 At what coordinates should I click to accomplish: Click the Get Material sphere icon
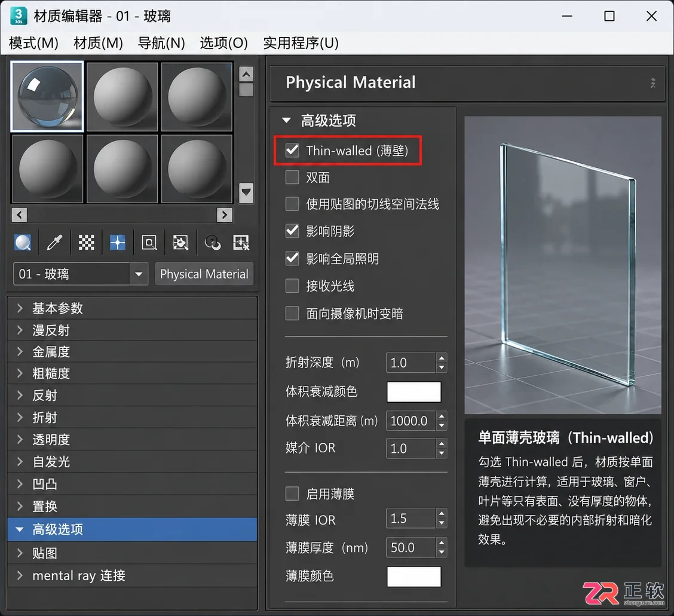point(22,243)
